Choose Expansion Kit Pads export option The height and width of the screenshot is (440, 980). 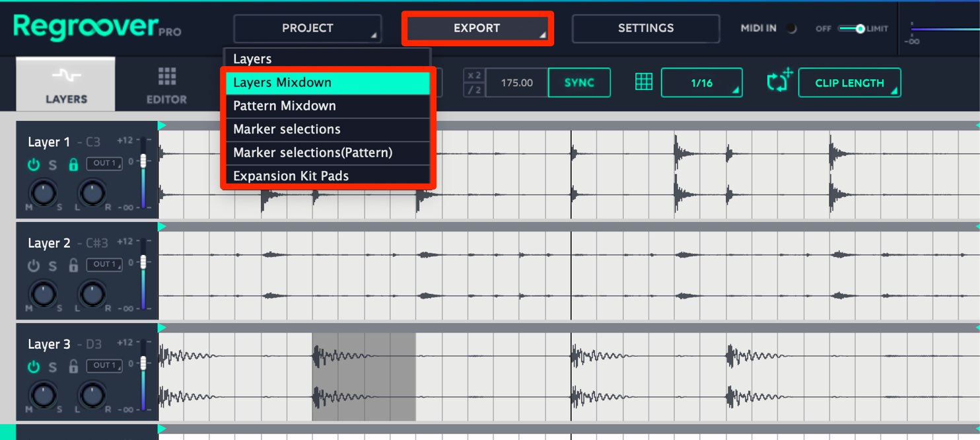[327, 176]
